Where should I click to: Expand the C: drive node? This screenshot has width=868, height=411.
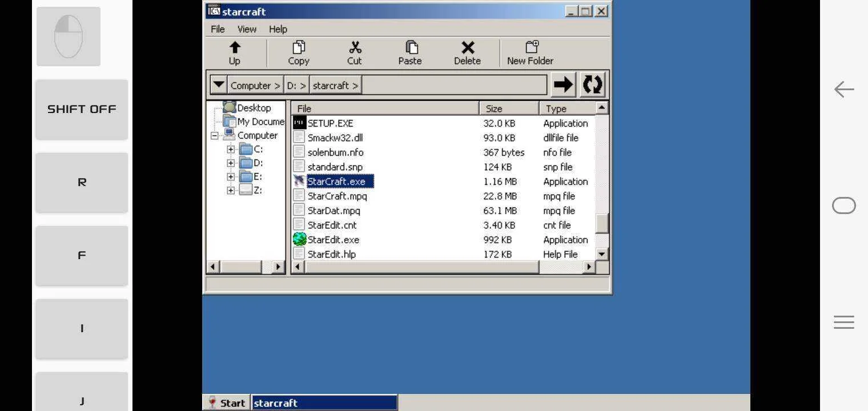pos(231,149)
